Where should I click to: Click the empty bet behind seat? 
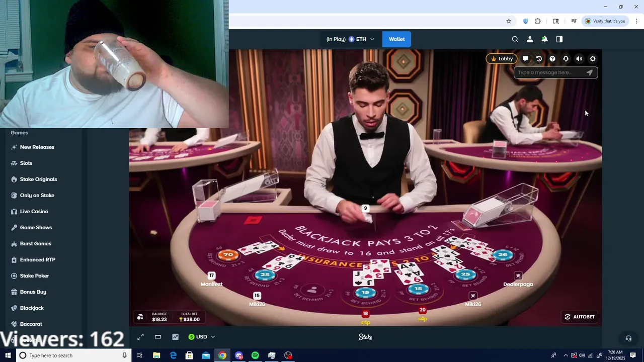tap(312, 290)
